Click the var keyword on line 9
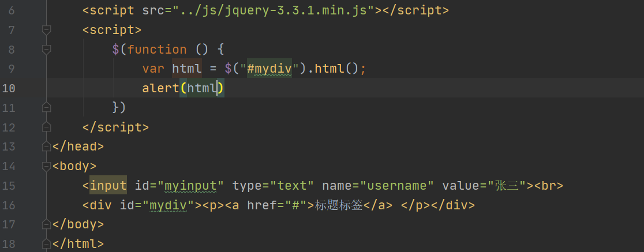Image resolution: width=644 pixels, height=252 pixels. 153,69
